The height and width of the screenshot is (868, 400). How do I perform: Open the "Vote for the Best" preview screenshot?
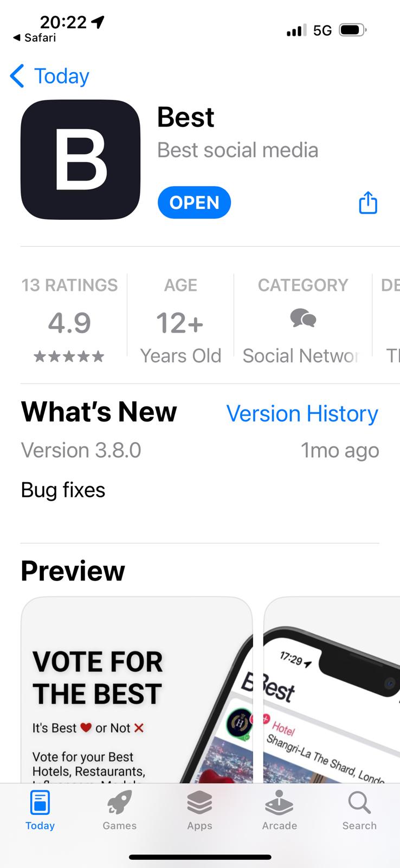(137, 689)
